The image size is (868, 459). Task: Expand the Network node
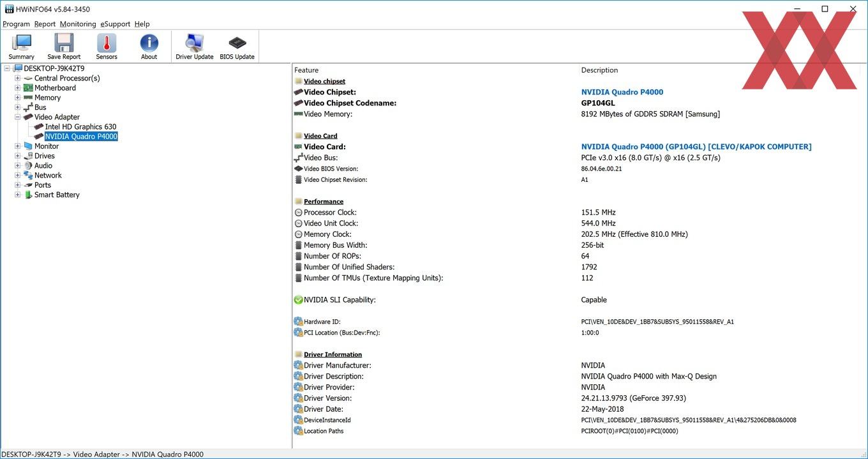[18, 176]
